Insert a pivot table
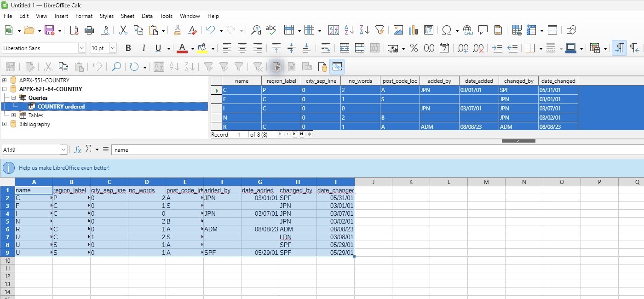 pos(429,30)
